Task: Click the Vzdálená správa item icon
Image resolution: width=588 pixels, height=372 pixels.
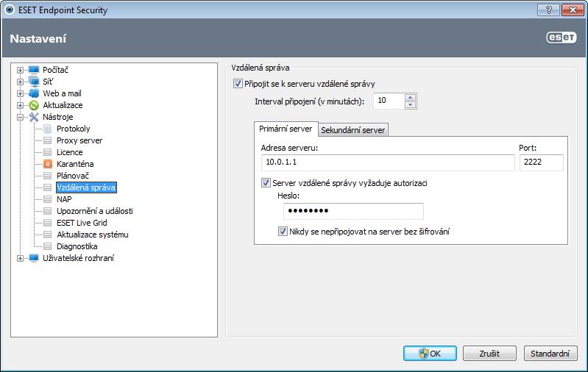Action: [47, 187]
